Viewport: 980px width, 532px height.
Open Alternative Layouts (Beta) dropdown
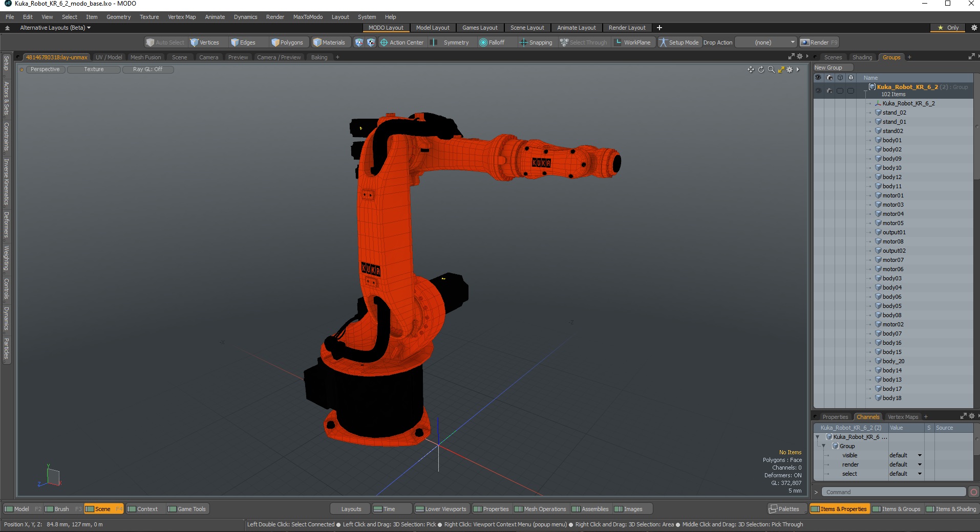(55, 28)
